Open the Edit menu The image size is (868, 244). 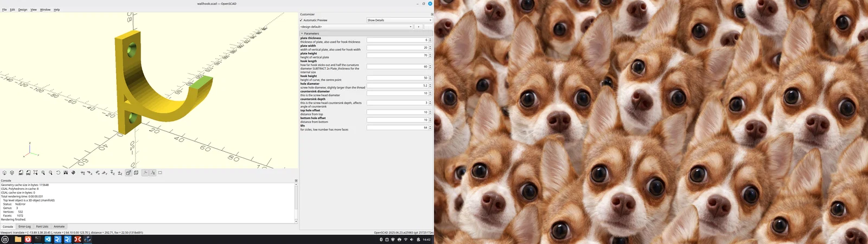tap(12, 10)
